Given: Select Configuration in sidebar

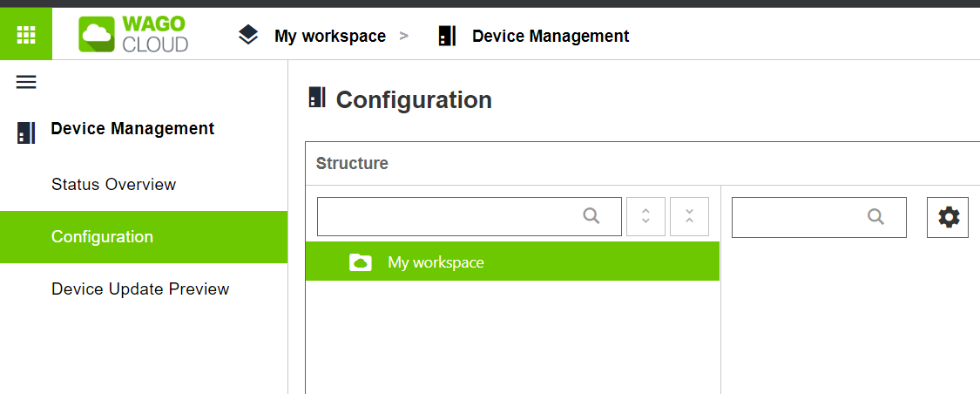Looking at the screenshot, I should coord(144,237).
